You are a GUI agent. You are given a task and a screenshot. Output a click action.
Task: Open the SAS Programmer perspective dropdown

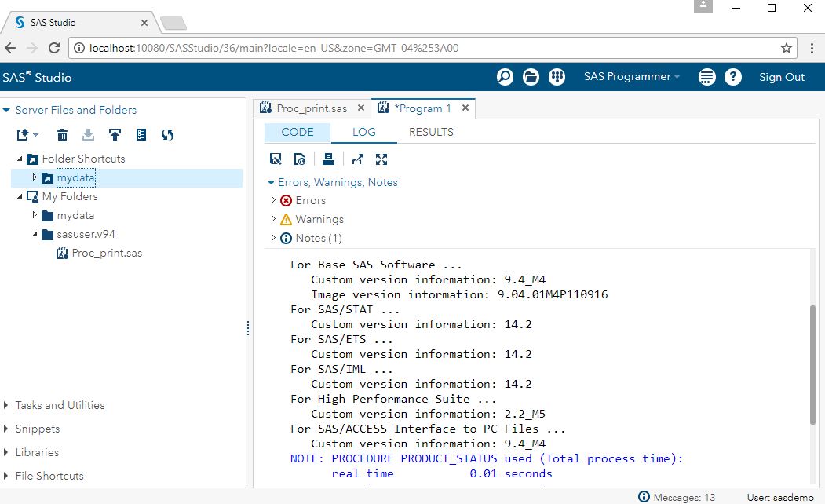[631, 77]
